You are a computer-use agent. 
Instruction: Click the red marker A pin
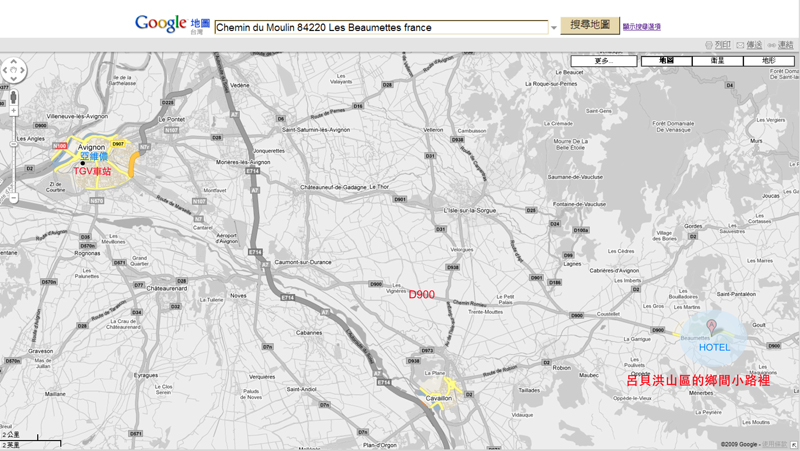click(x=711, y=327)
